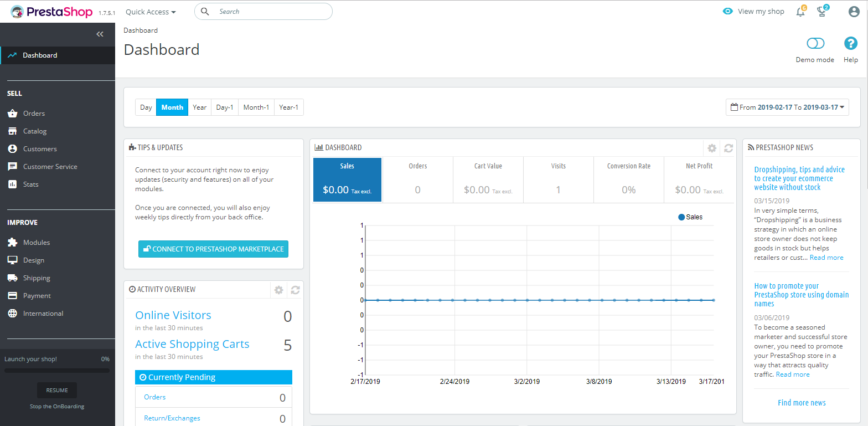Click the eye icon beside View my shop
Viewport: 868px width, 426px height.
click(728, 11)
